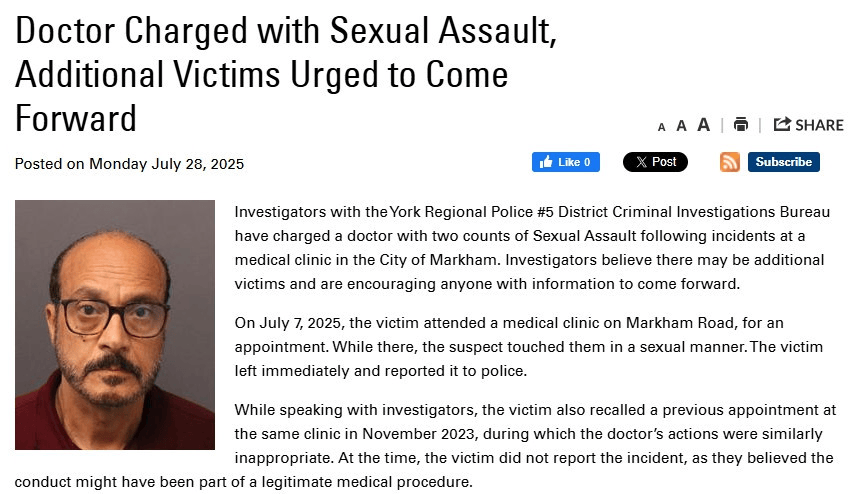This screenshot has width=858, height=494.
Task: Click the last line about legitimate medical procedure
Action: (x=244, y=482)
